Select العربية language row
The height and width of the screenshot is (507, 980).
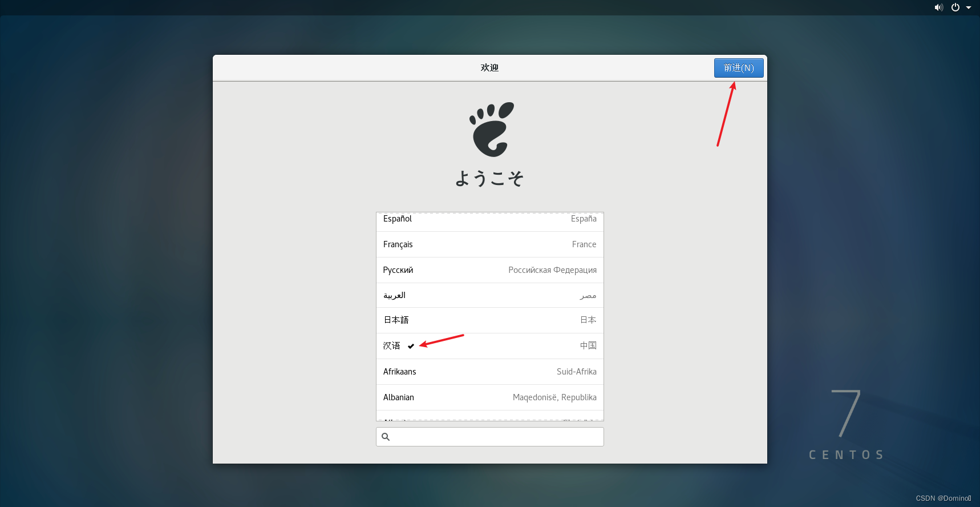(490, 295)
